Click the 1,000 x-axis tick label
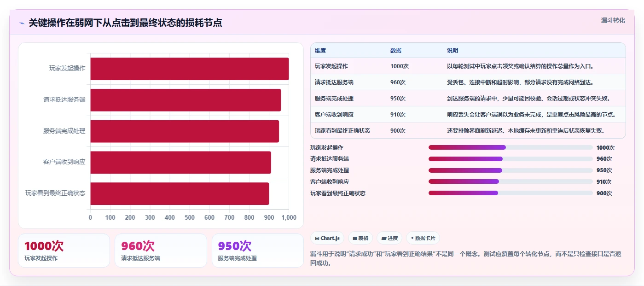 coord(289,217)
